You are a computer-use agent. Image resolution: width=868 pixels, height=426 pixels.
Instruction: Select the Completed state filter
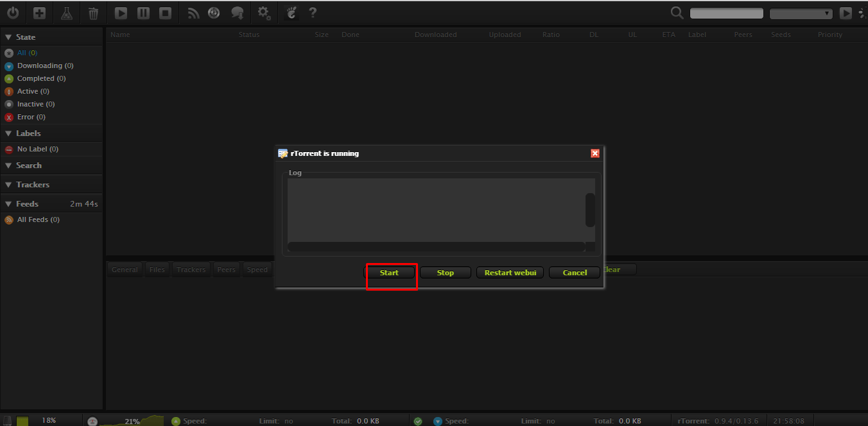point(41,78)
